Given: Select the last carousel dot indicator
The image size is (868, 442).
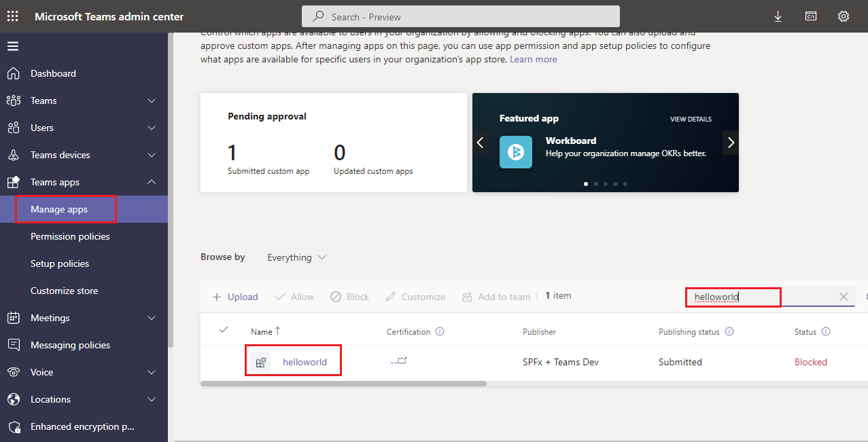Looking at the screenshot, I should [625, 183].
